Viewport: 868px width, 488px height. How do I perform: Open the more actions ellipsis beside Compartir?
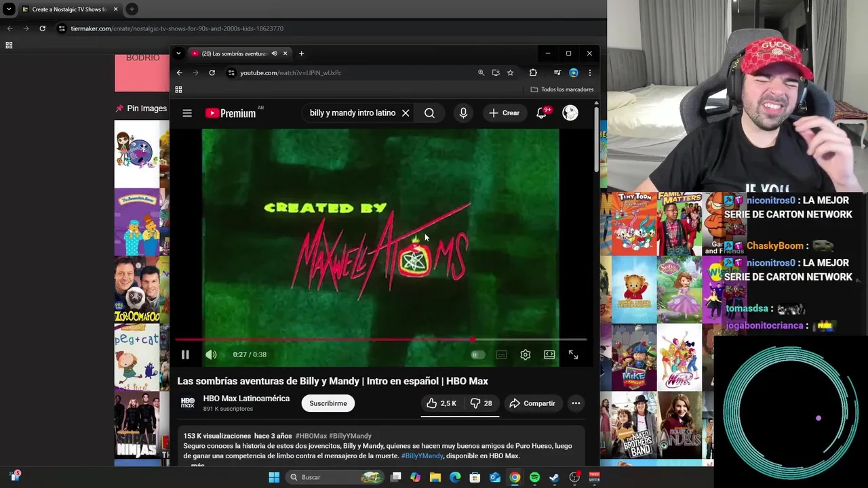[x=576, y=403]
